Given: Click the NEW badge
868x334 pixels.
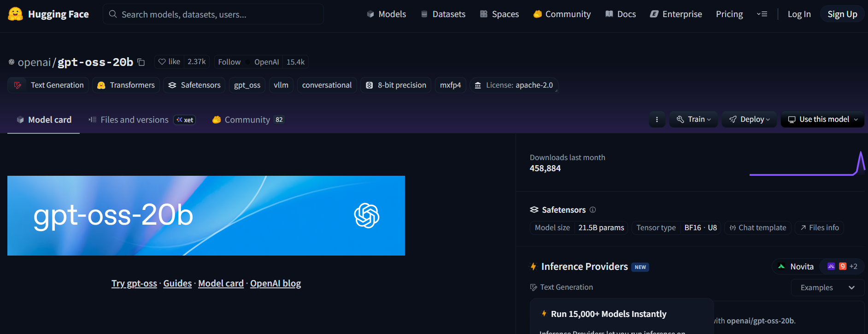Looking at the screenshot, I should tap(640, 267).
